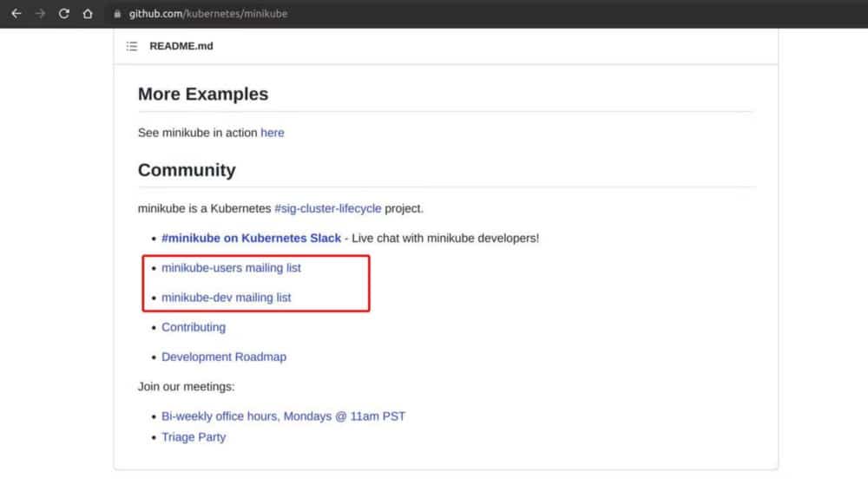Screen dimensions: 868x498
Task: Click 'Live chat with minikube developers!' text
Action: click(445, 238)
